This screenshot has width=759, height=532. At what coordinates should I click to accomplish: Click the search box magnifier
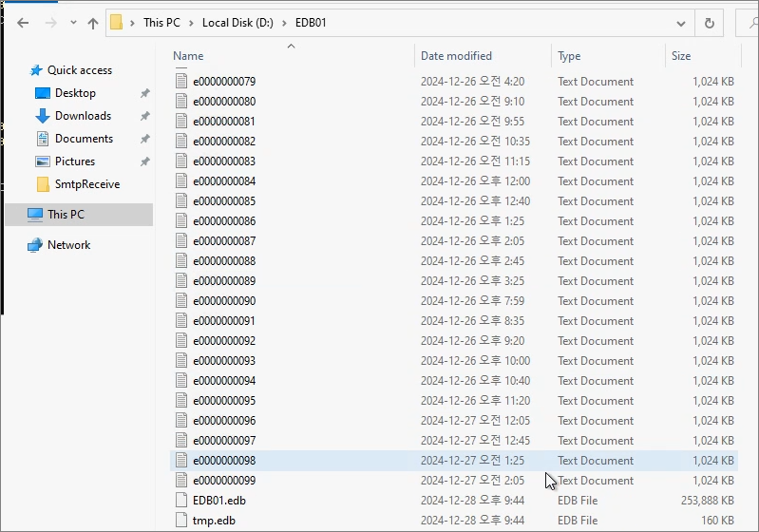[x=753, y=23]
